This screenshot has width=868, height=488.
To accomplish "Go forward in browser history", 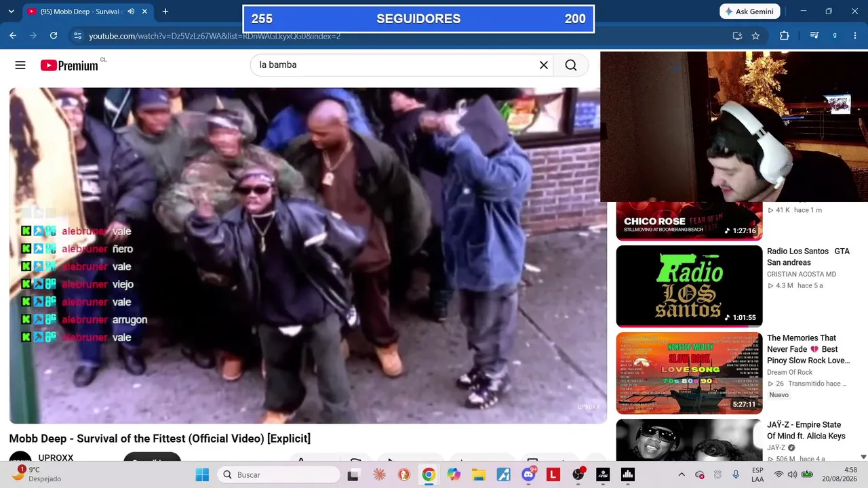I will (x=33, y=36).
